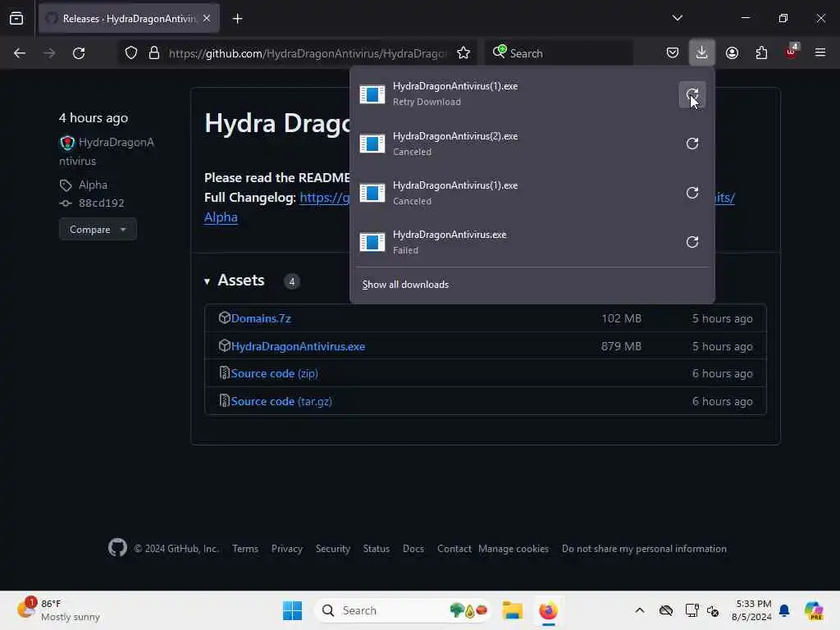
Task: Download HydraDragonAntivirus.exe asset link
Action: 298,346
